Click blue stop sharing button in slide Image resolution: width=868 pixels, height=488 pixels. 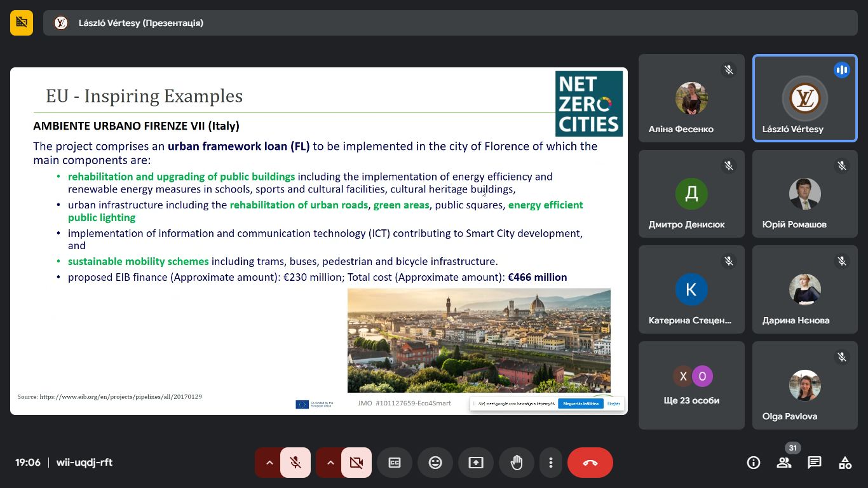point(580,403)
